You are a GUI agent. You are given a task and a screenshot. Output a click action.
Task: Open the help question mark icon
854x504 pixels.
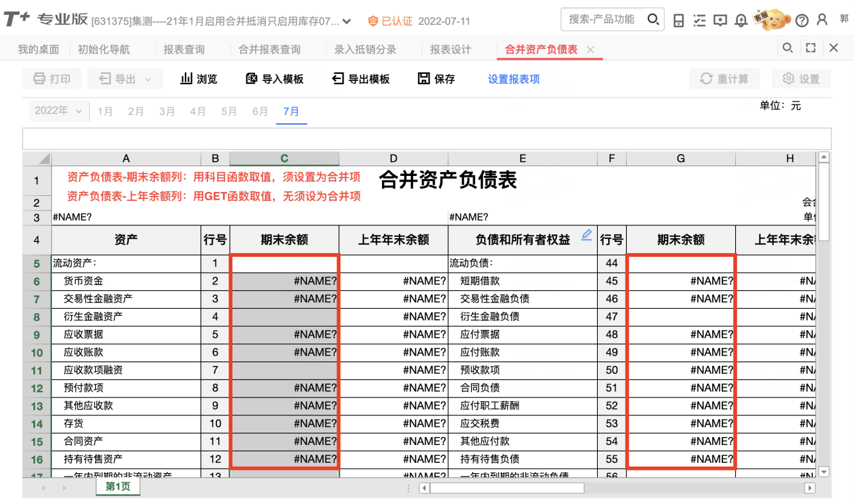coord(801,21)
